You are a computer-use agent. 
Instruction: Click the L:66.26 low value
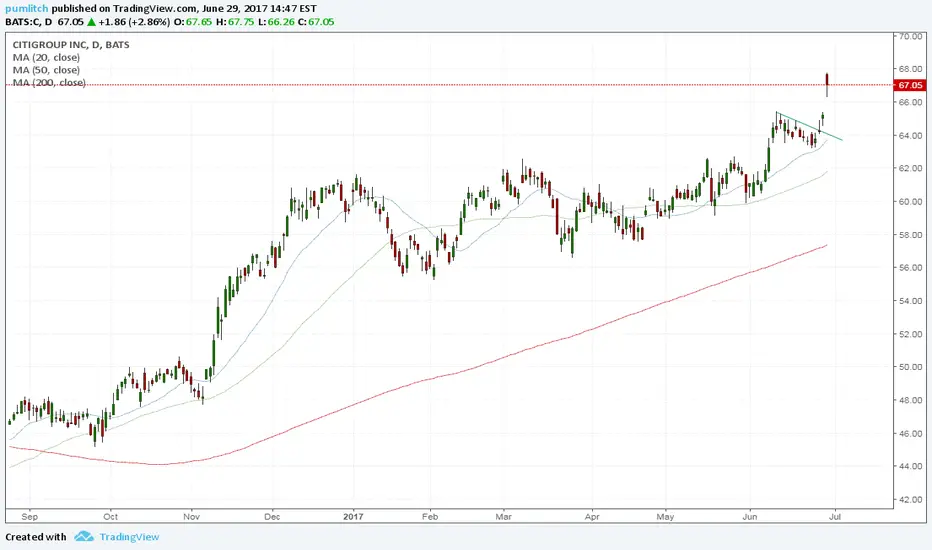[276, 22]
